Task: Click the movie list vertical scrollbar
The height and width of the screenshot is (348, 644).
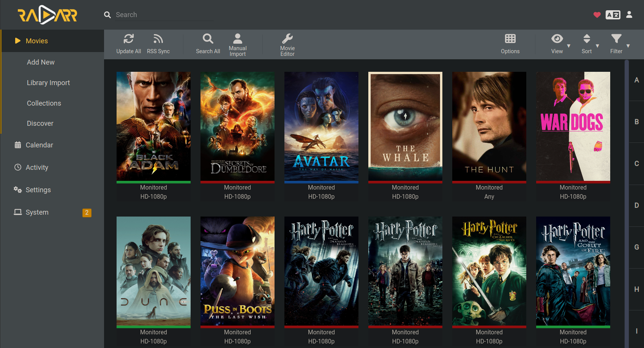Action: (627, 204)
